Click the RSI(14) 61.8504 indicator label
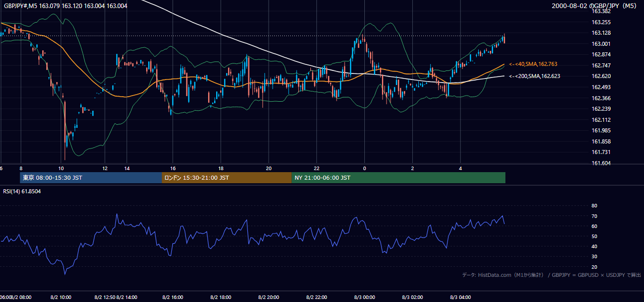The width and height of the screenshot is (644, 302). 22,191
